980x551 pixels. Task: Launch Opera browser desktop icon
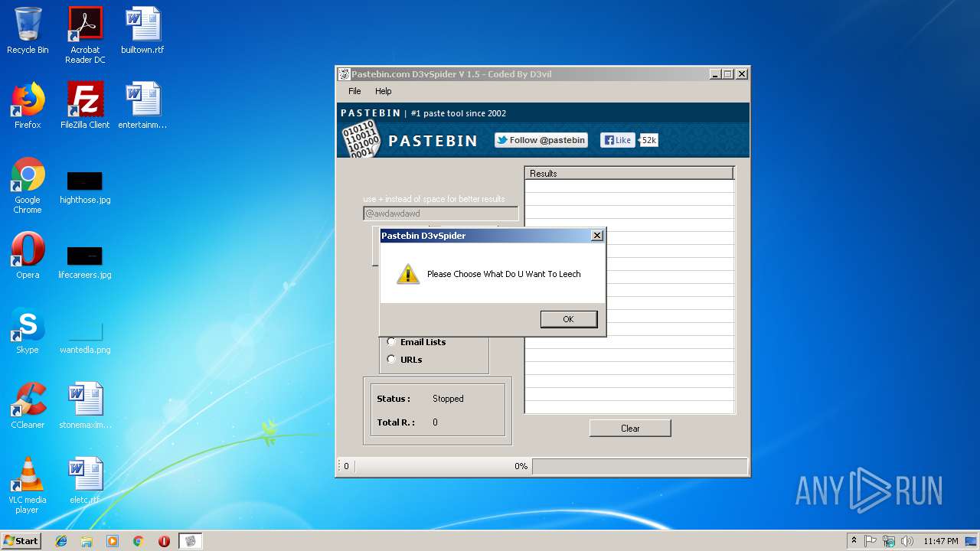(x=28, y=256)
